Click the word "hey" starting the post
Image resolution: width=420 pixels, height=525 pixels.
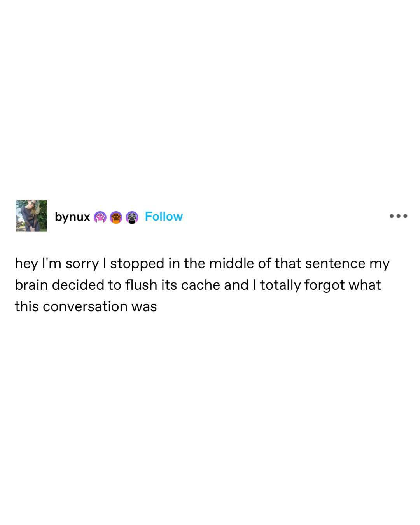click(26, 264)
